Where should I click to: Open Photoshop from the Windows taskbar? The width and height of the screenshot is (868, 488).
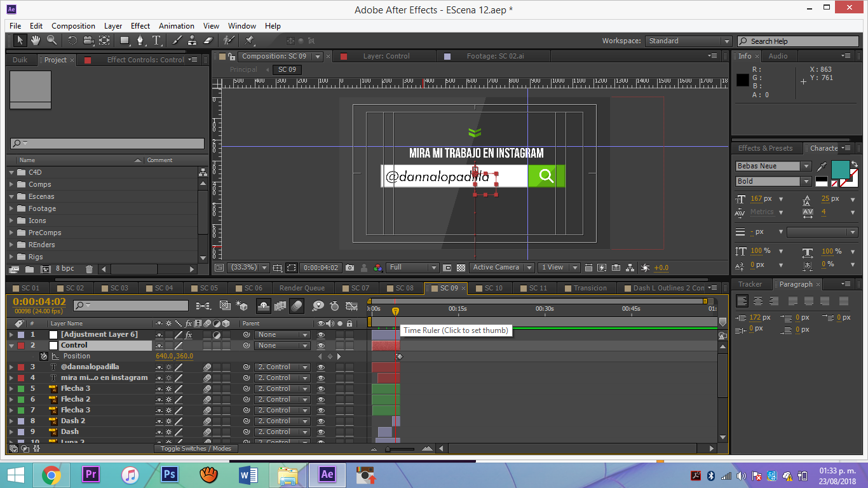click(x=169, y=475)
